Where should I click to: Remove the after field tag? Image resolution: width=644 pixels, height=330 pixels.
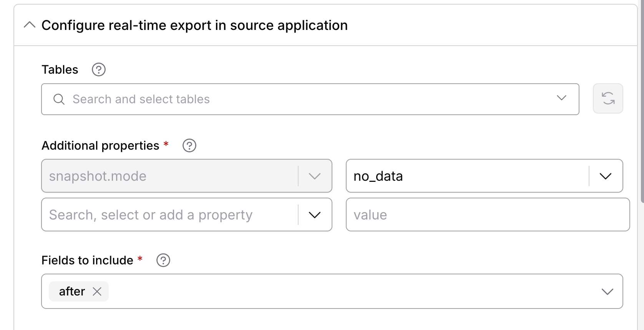pos(97,292)
